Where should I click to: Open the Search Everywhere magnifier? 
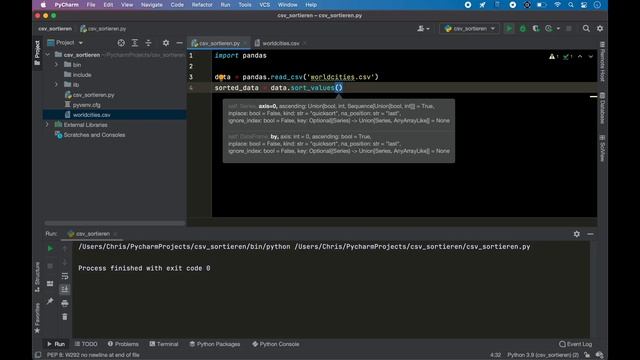click(x=586, y=29)
